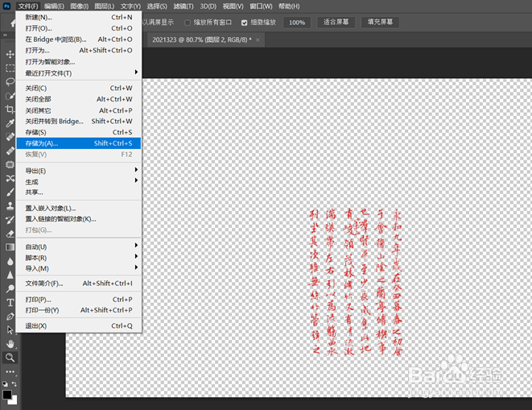Select the Dodge tool
The image size is (532, 410).
pos(10,288)
